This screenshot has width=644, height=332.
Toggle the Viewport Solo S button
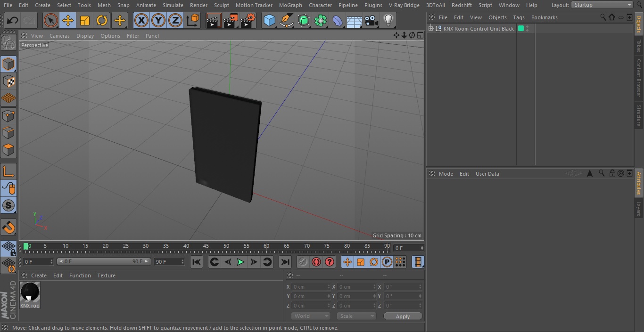tap(8, 205)
